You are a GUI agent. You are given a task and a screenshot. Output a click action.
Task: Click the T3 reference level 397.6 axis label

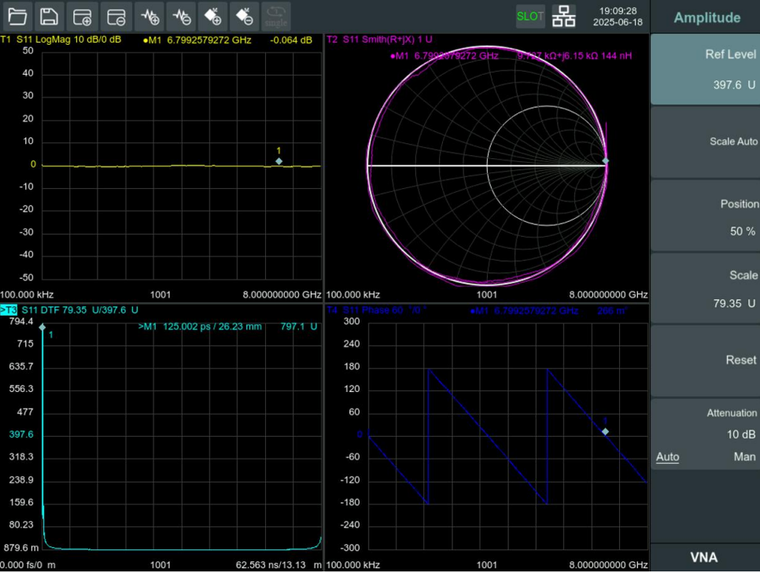(x=21, y=434)
